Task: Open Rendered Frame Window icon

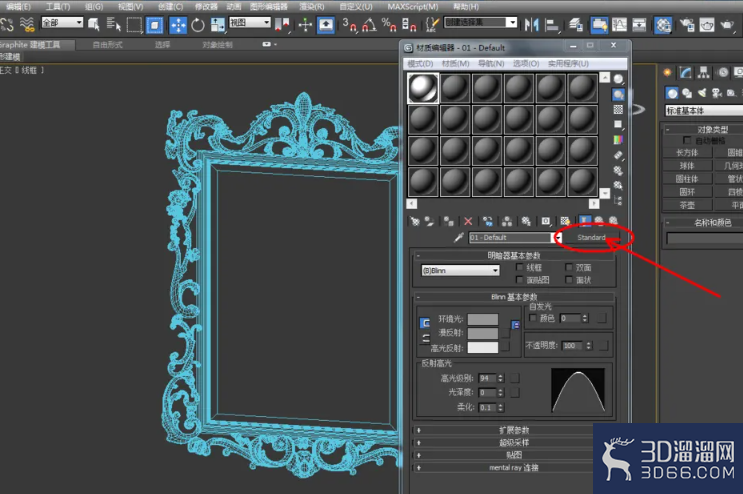Action: [707, 25]
